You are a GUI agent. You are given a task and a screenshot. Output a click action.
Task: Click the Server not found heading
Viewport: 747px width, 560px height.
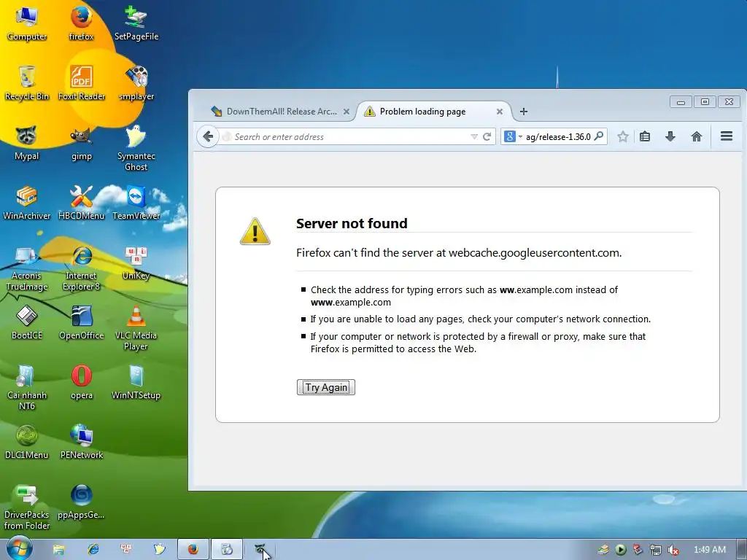352,223
